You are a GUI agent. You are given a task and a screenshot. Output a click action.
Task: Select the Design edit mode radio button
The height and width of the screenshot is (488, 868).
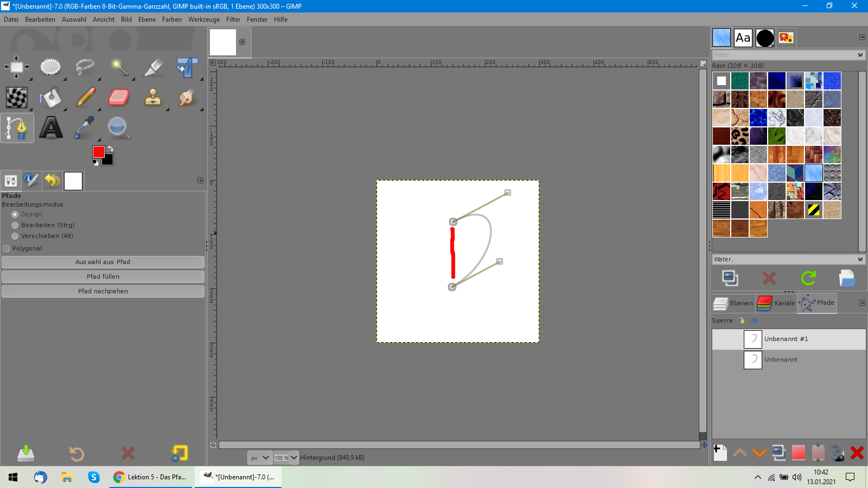[15, 215]
